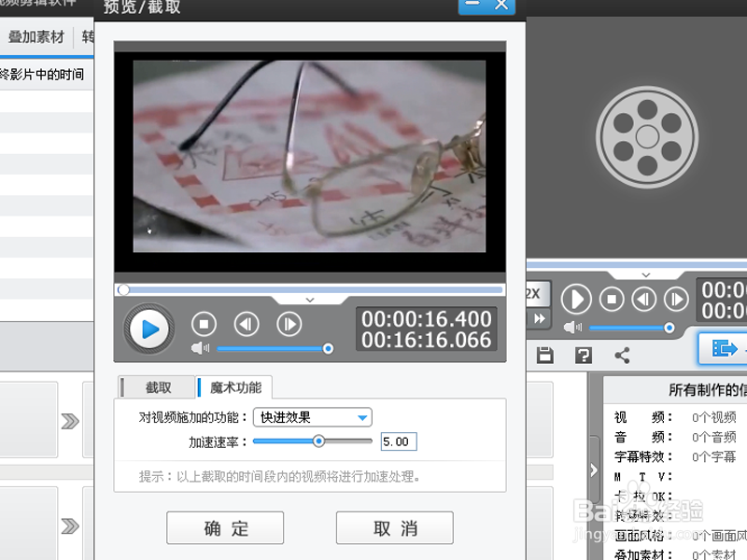
Task: Switch to the 截取 tab
Action: [x=157, y=387]
